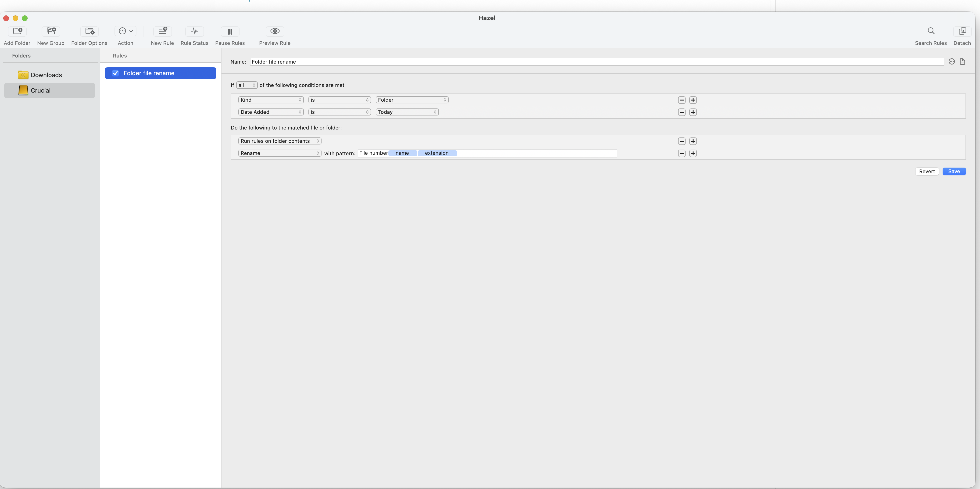Uncheck the Folder file rename rule checkbox
The height and width of the screenshot is (489, 980).
tap(115, 73)
